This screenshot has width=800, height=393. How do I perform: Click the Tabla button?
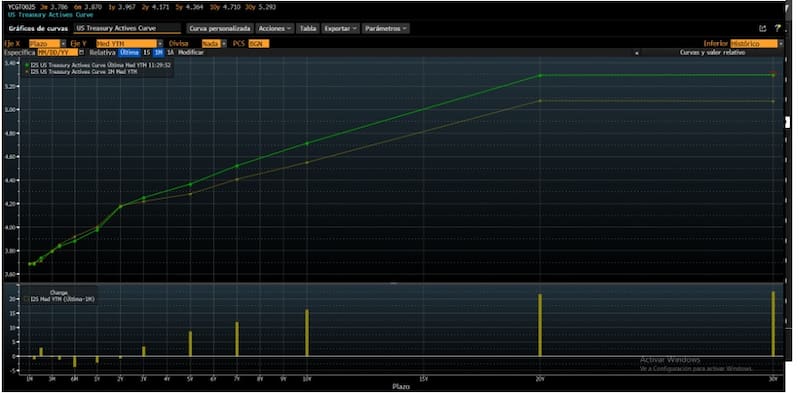tap(308, 29)
